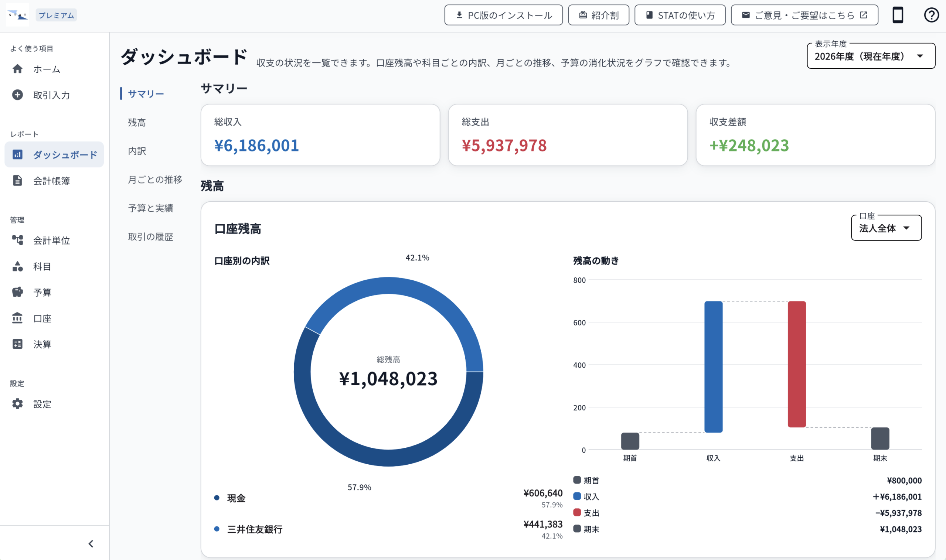Screen dimensions: 946x560
Task: Click the blue 収入 bar in chart
Action: coord(713,366)
